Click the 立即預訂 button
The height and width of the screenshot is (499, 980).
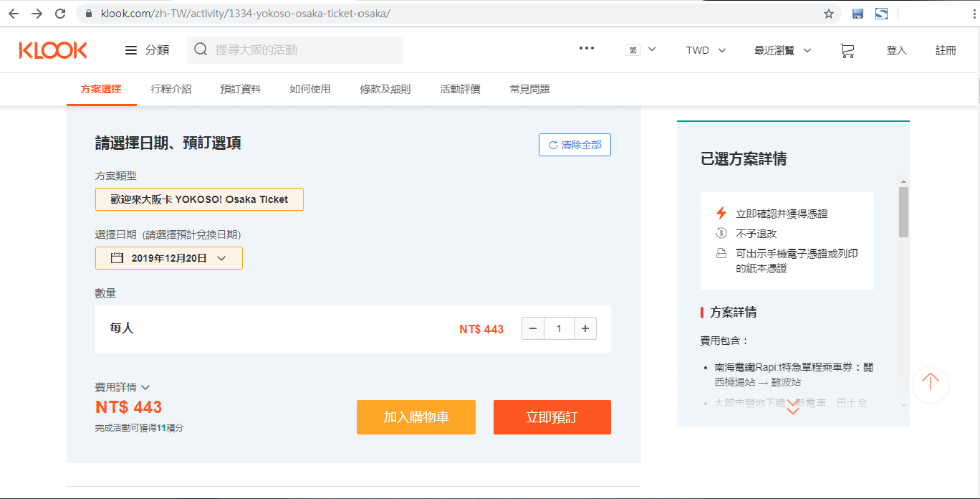pos(552,417)
